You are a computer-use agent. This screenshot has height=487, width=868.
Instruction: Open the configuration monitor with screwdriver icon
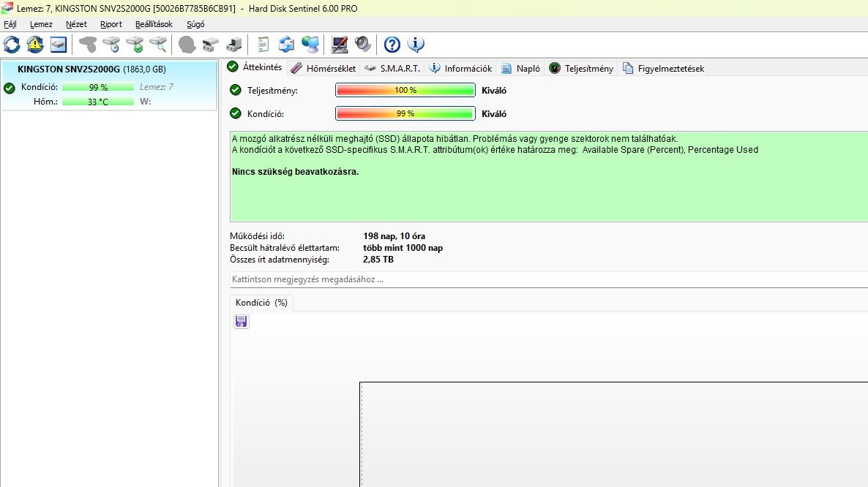click(x=340, y=44)
